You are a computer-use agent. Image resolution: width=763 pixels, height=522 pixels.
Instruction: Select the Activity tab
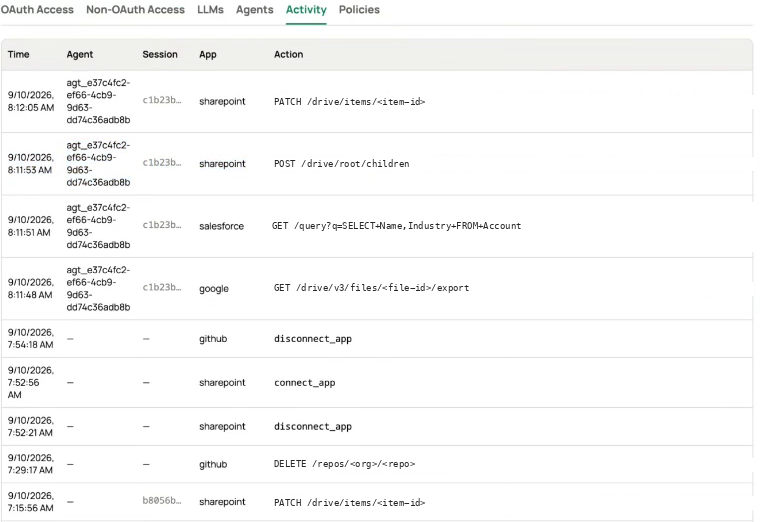tap(306, 10)
